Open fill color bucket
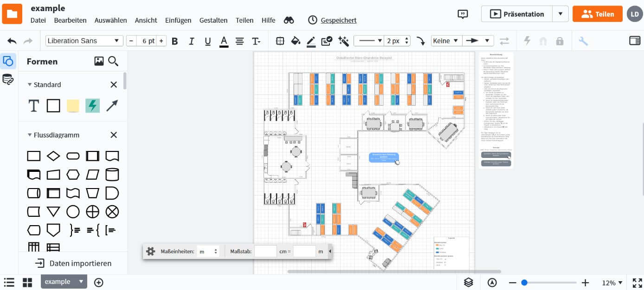This screenshot has width=644, height=290. pyautogui.click(x=296, y=41)
